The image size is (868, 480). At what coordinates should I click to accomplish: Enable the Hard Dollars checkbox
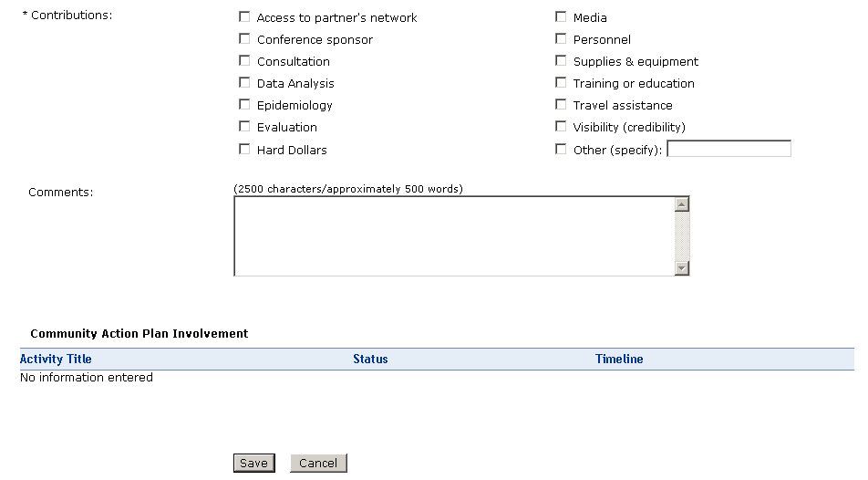(244, 149)
